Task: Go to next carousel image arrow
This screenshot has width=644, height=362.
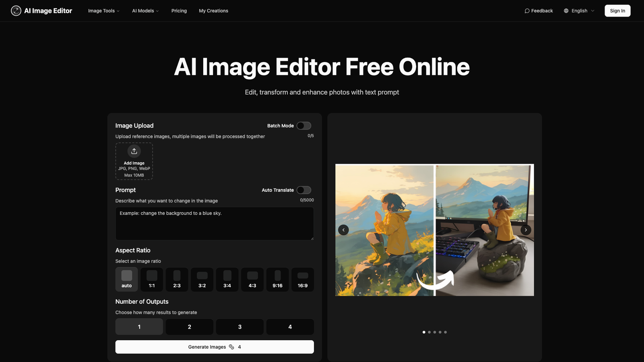Action: pos(526,230)
